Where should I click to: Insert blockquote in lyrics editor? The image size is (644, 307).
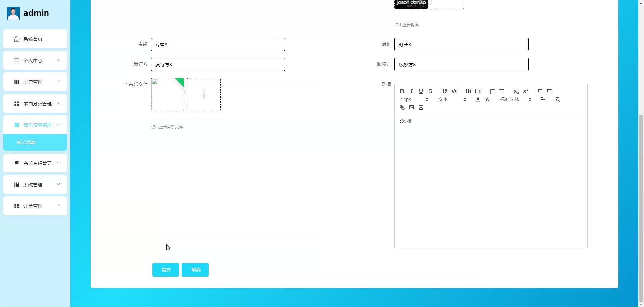tap(444, 91)
